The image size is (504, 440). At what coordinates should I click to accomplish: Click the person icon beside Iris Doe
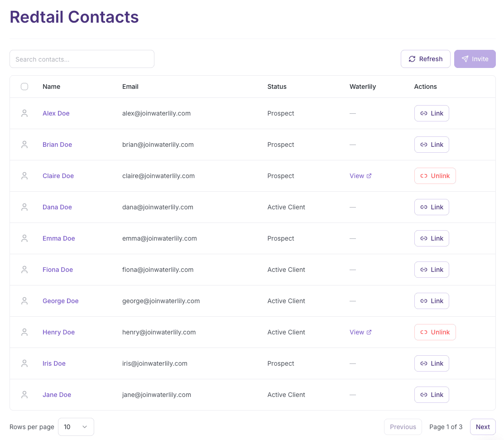tap(24, 363)
